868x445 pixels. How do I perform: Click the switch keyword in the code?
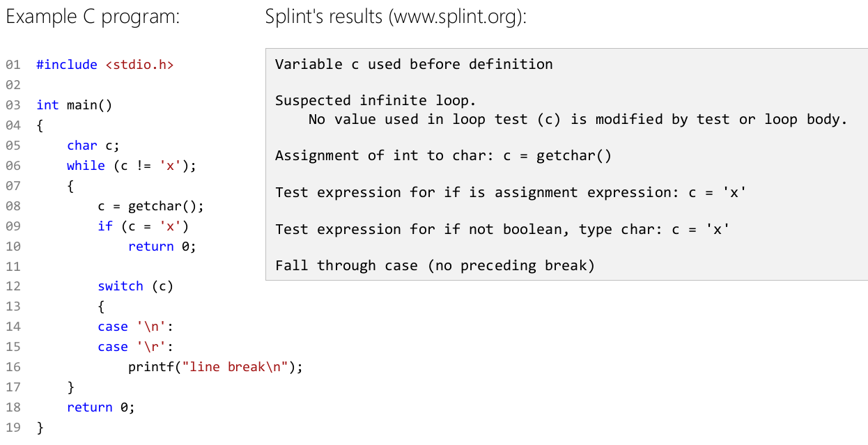(x=121, y=286)
